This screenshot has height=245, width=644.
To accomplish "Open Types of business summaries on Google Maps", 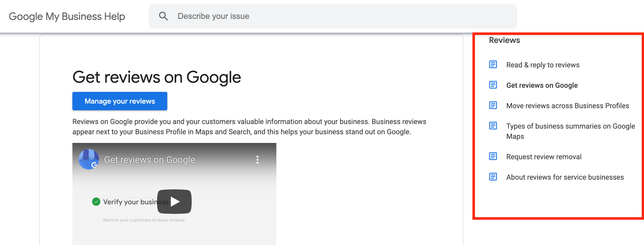I will [x=571, y=131].
